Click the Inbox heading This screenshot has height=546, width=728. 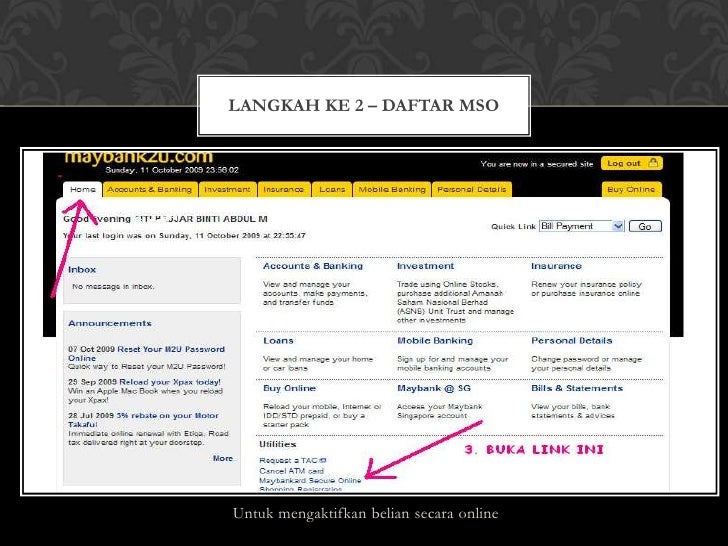tap(82, 270)
